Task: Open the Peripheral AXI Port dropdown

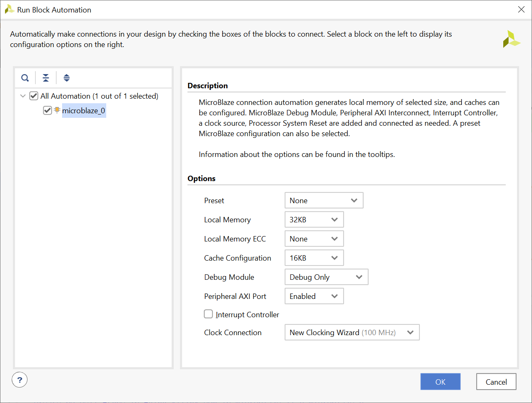Action: point(314,296)
